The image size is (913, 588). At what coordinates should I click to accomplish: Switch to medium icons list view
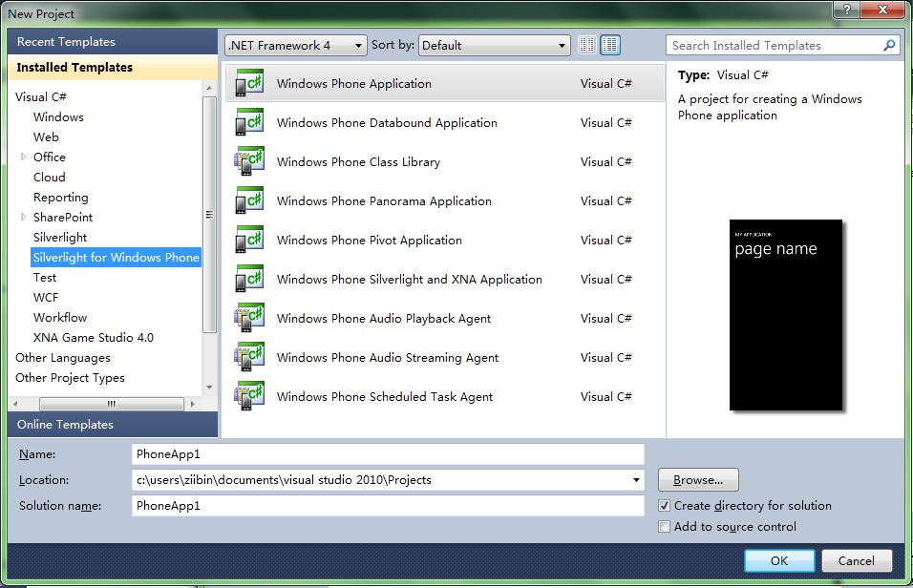pos(609,45)
